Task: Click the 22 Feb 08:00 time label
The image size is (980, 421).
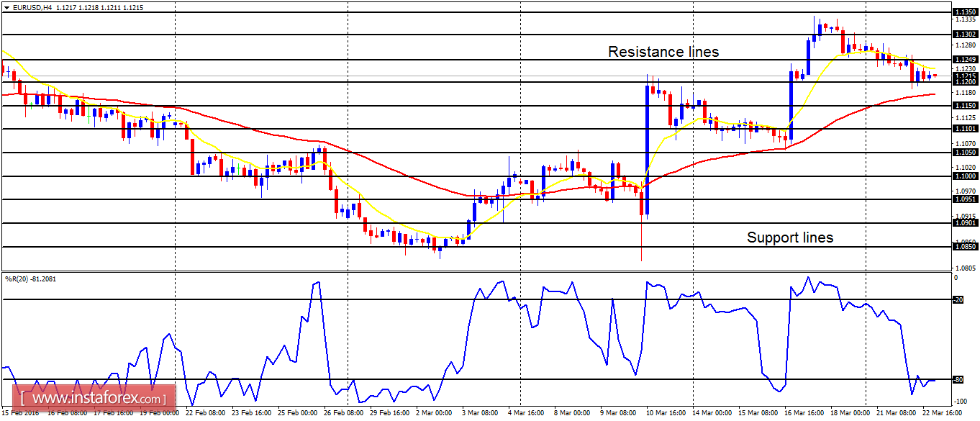Action: (x=204, y=414)
